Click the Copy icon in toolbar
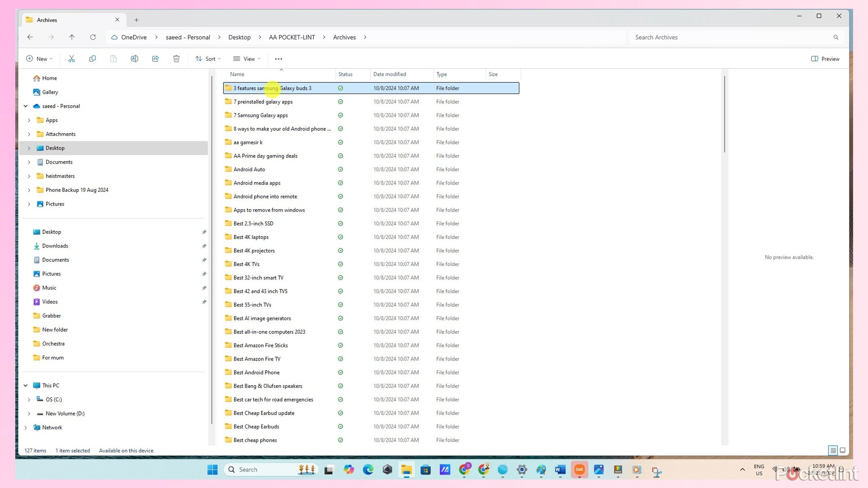The image size is (868, 488). click(x=92, y=59)
